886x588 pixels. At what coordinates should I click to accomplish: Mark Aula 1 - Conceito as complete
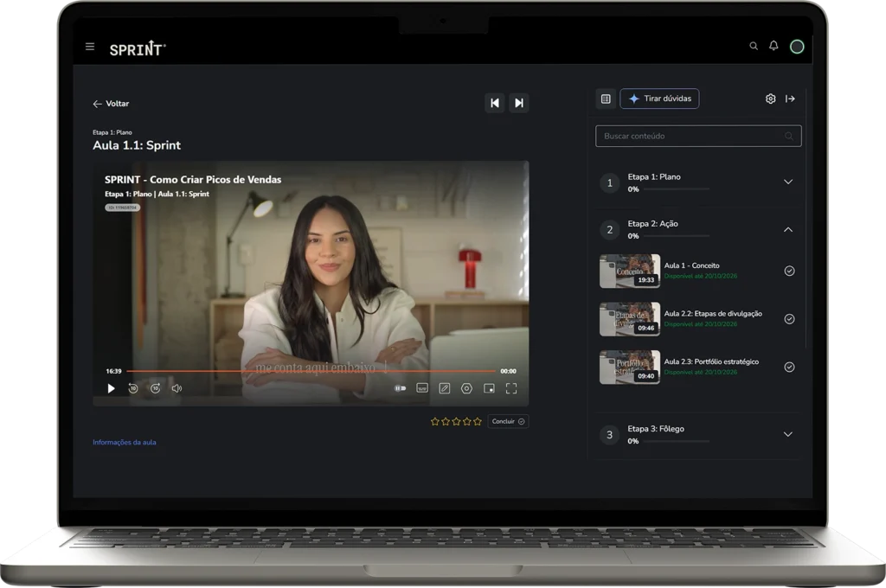tap(789, 271)
